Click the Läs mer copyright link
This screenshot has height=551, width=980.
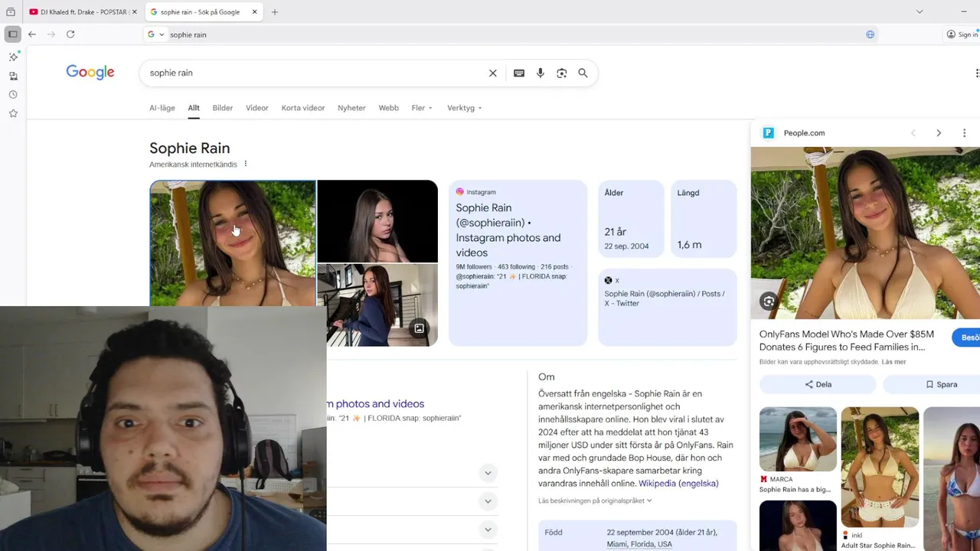point(893,362)
